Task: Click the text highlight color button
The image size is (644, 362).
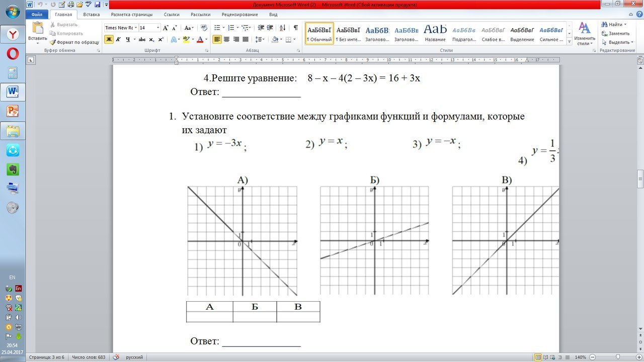Action: pos(186,39)
